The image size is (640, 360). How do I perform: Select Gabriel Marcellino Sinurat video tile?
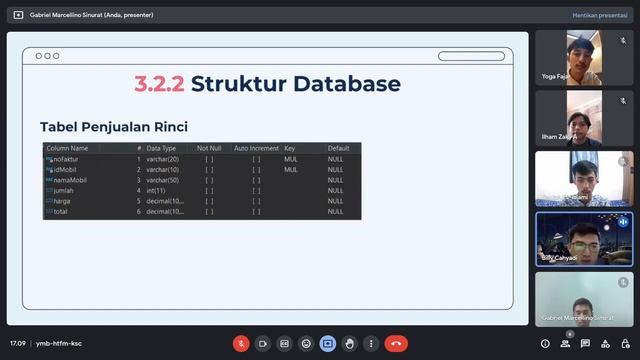click(x=584, y=300)
